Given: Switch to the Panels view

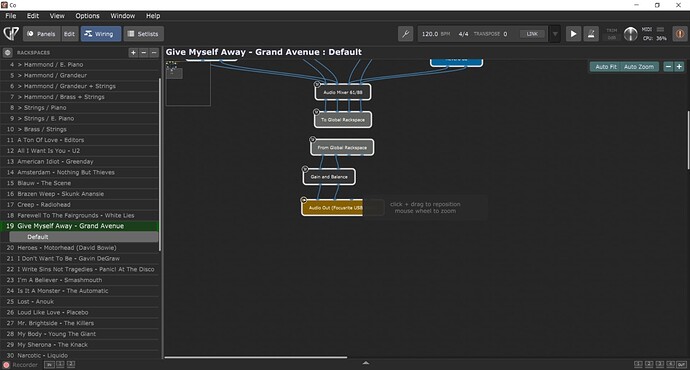Looking at the screenshot, I should pyautogui.click(x=41, y=34).
